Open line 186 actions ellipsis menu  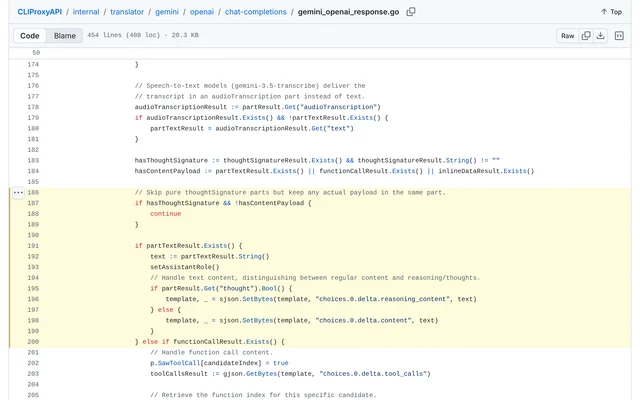[x=18, y=193]
